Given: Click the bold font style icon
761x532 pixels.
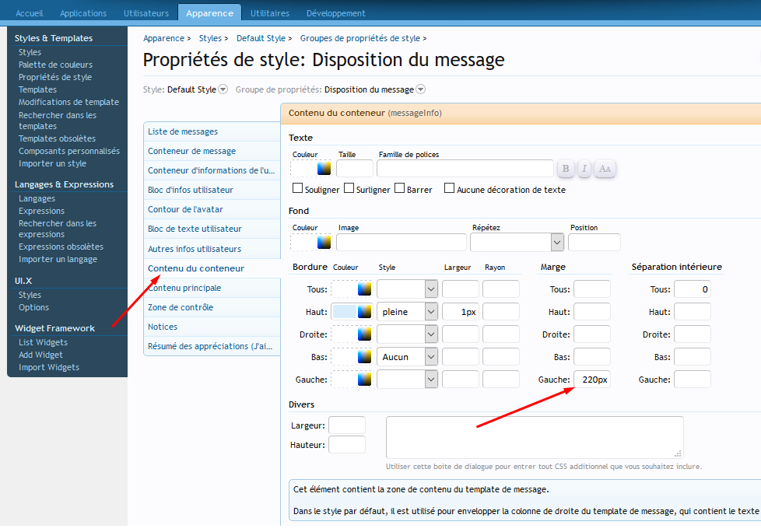Looking at the screenshot, I should (566, 169).
